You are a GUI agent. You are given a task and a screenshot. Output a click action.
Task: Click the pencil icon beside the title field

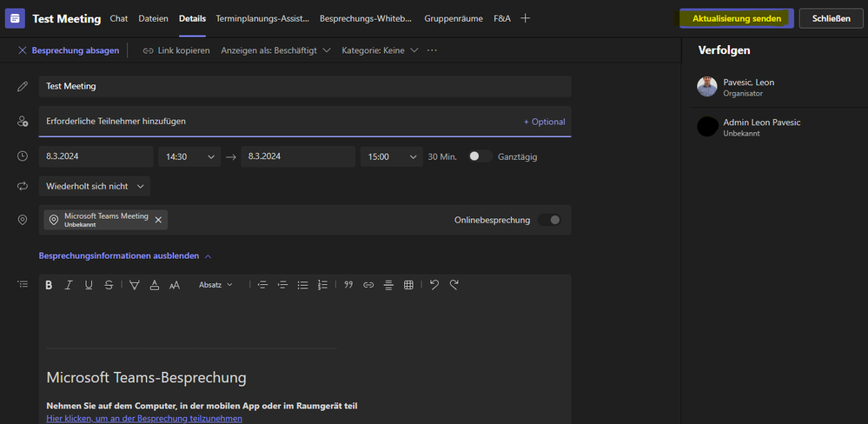(22, 86)
